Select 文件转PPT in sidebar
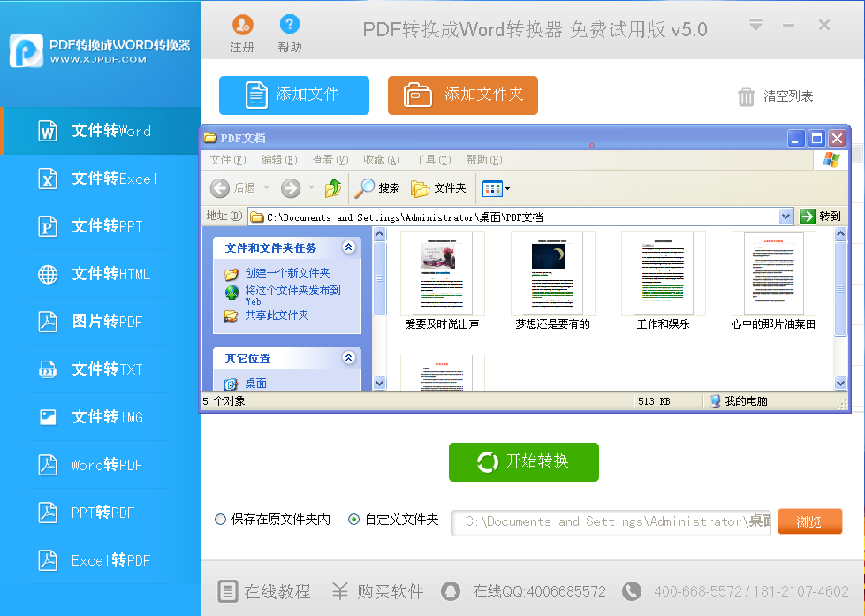 (102, 226)
